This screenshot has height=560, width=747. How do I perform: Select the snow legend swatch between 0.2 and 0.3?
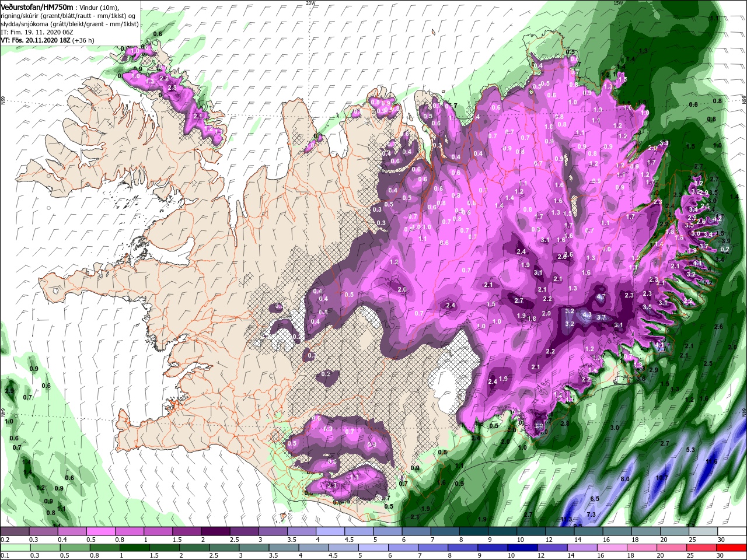coord(15,531)
